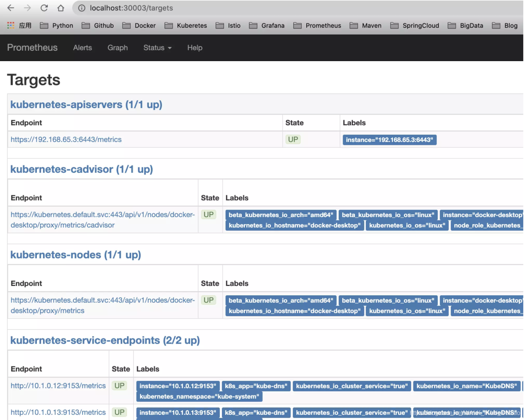Click the kubernetes_io_name="KubeDNS" label in 10.1.0.12 row
524x420 pixels.
point(467,386)
